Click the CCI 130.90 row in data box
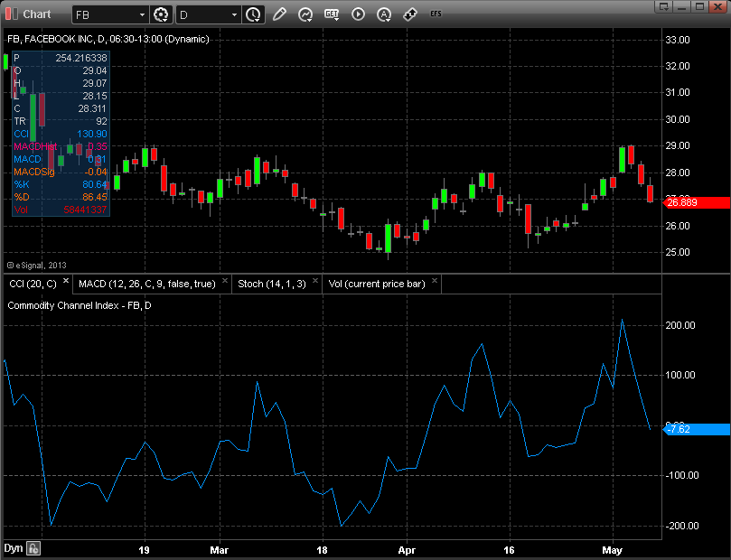Screen dimensions: 731x560 click(x=61, y=135)
